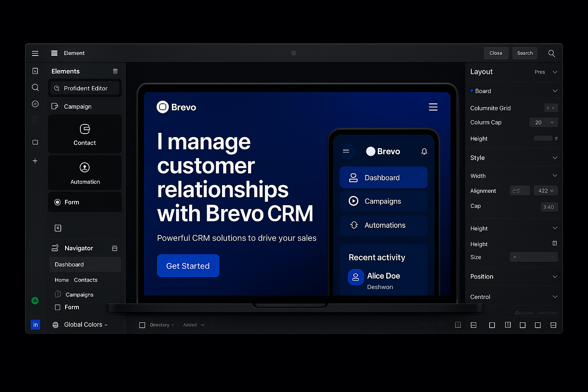Click the Get Started button

tap(188, 266)
